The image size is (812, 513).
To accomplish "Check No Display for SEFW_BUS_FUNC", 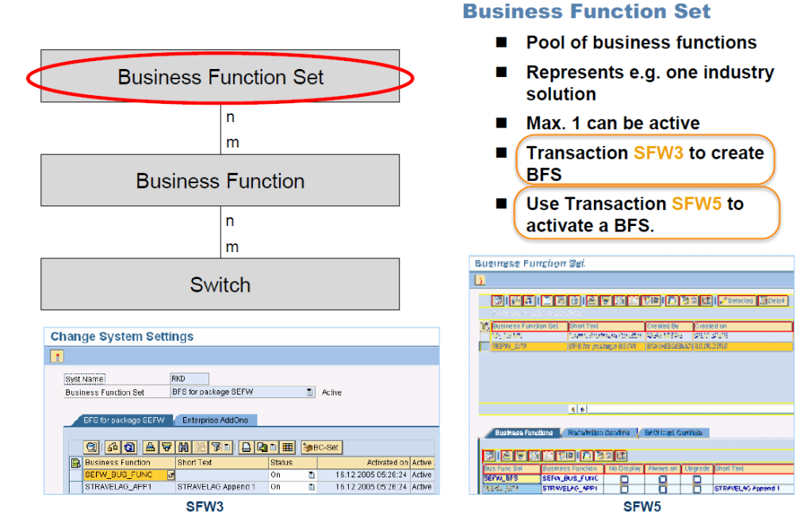I will [625, 478].
